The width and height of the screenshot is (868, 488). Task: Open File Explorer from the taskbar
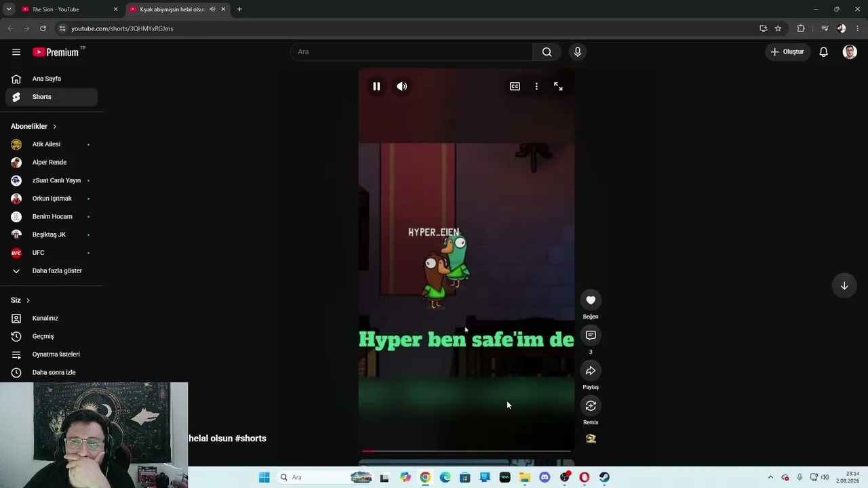(x=525, y=477)
